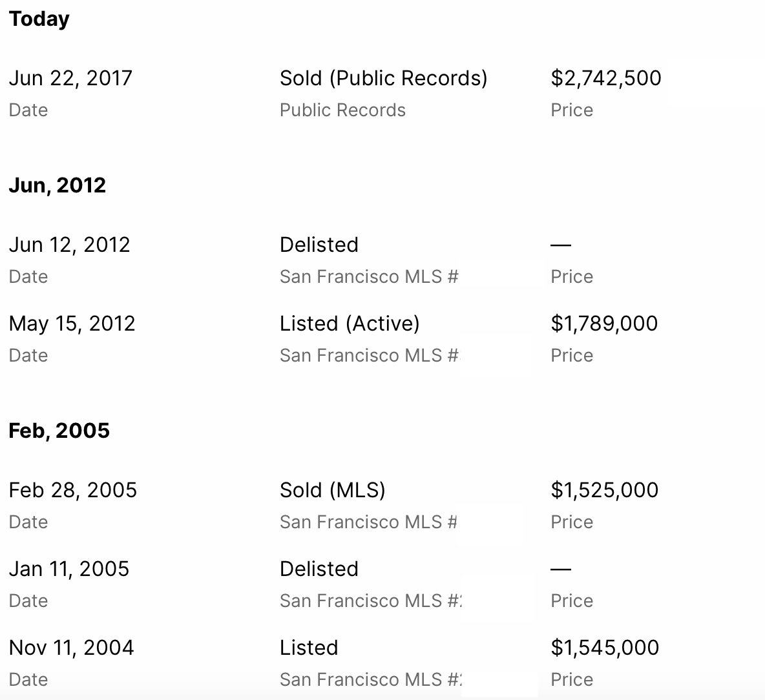Click the Listed (Active) event

350,324
